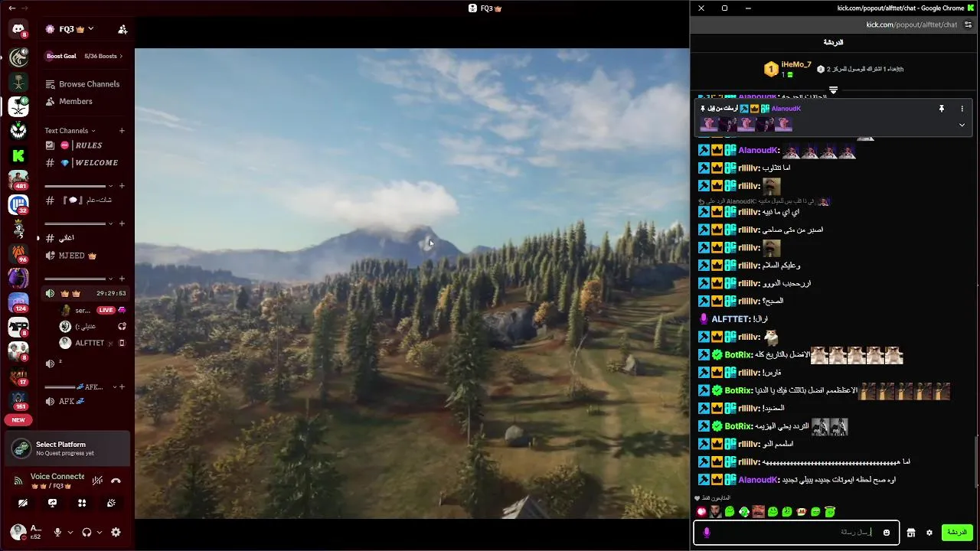The width and height of the screenshot is (980, 551).
Task: Open the شات-عام text channel
Action: [83, 200]
